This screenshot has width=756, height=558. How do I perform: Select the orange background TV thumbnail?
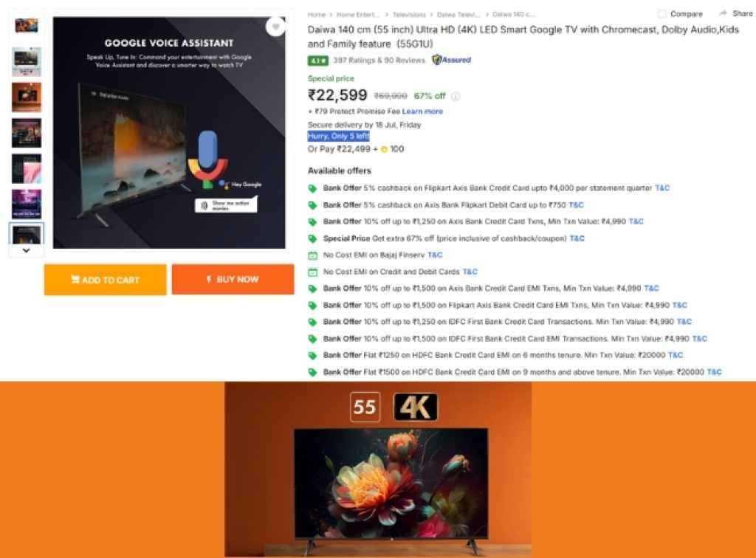tap(27, 97)
